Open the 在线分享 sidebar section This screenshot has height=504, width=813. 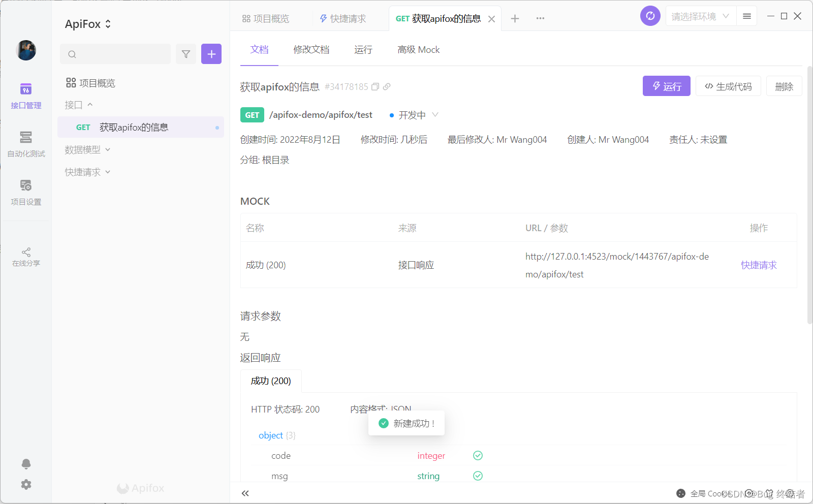pyautogui.click(x=26, y=257)
